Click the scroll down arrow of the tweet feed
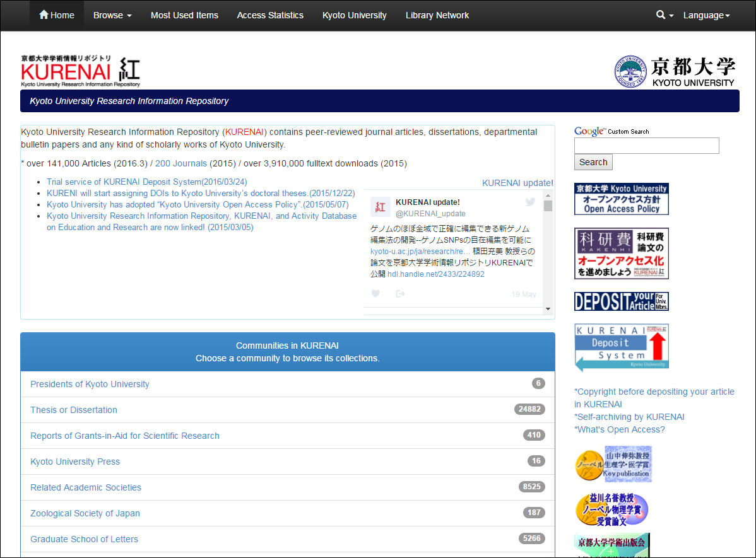756x558 pixels. tap(548, 309)
